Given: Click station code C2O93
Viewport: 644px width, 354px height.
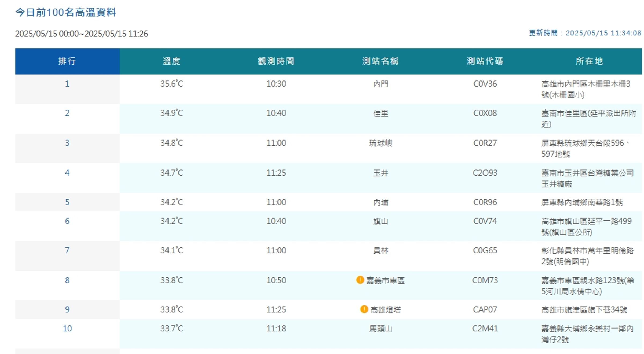Looking at the screenshot, I should click(x=485, y=173).
